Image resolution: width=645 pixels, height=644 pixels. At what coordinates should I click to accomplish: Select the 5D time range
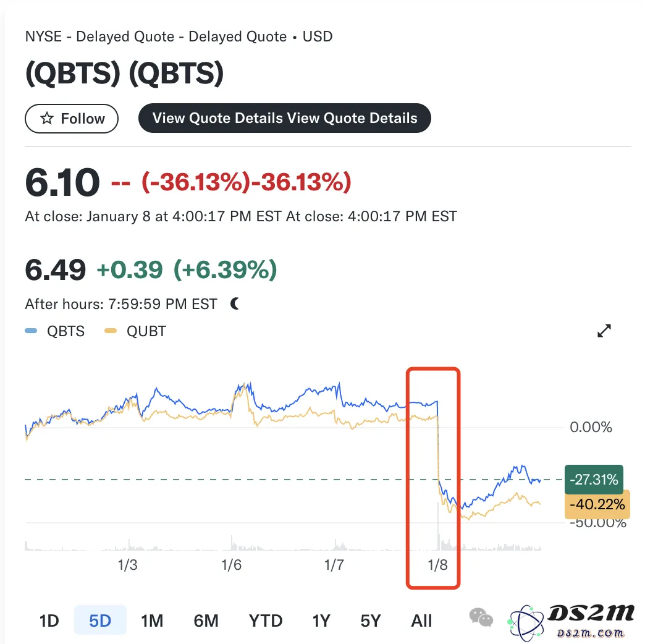click(100, 620)
